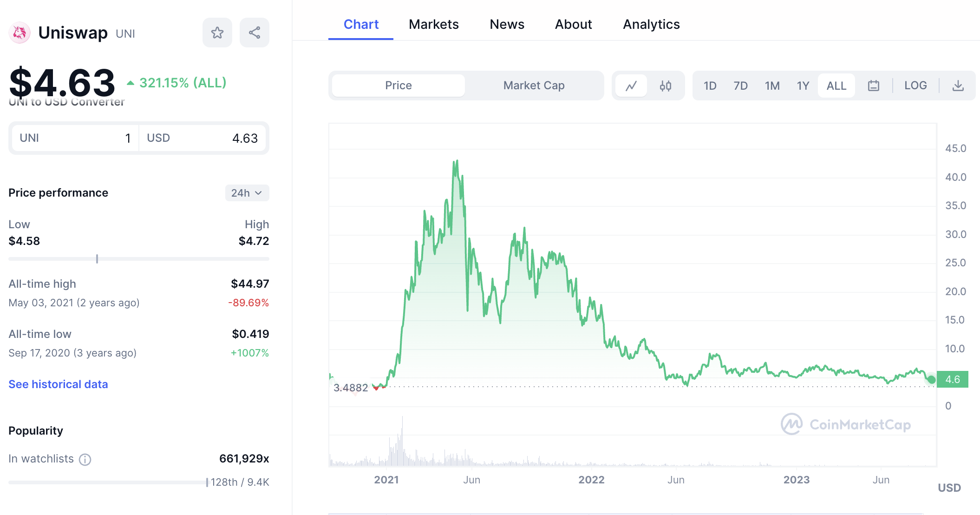Click the $44.97 all-time high value
The height and width of the screenshot is (515, 980).
[250, 284]
